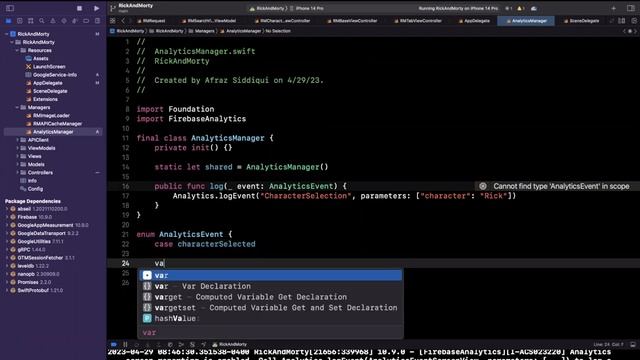Choose the 'varget' computed variable snippet
The image size is (640, 360).
[270, 297]
